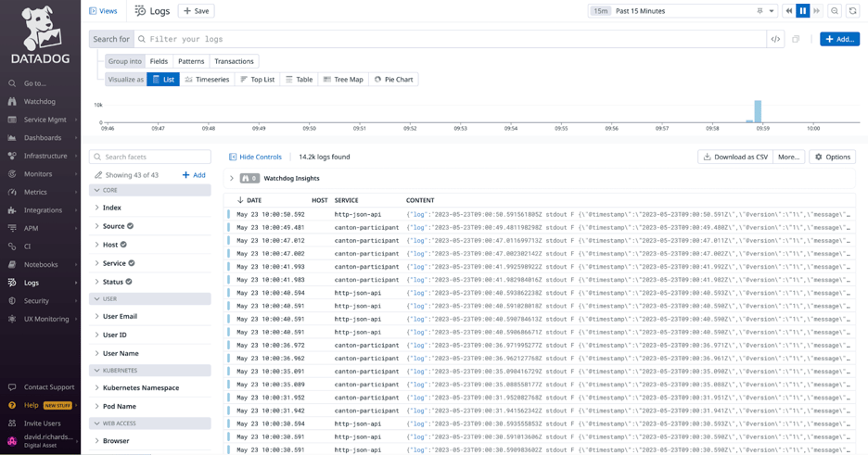Click Hide Controls link

[x=255, y=157]
